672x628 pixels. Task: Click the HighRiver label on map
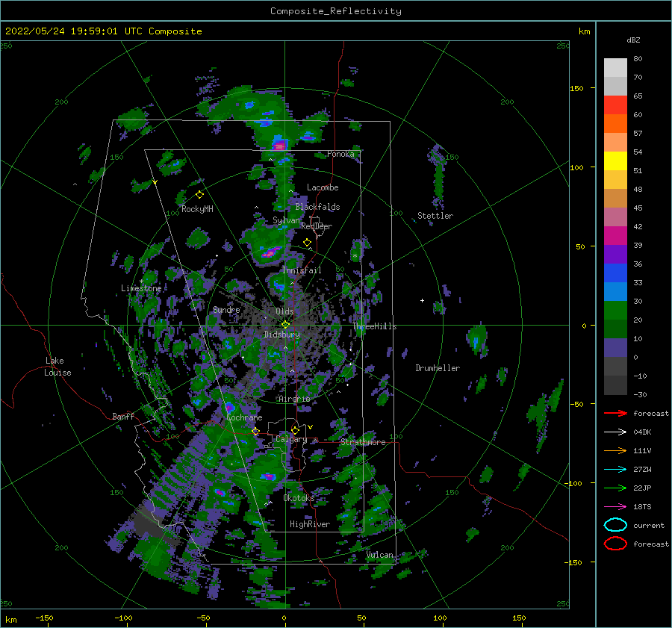pos(310,524)
